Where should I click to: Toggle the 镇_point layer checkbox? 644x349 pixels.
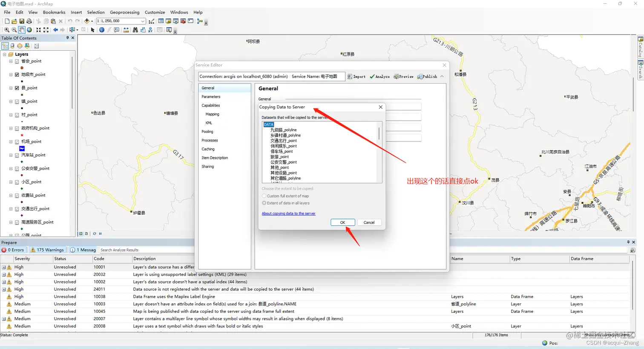(17, 101)
